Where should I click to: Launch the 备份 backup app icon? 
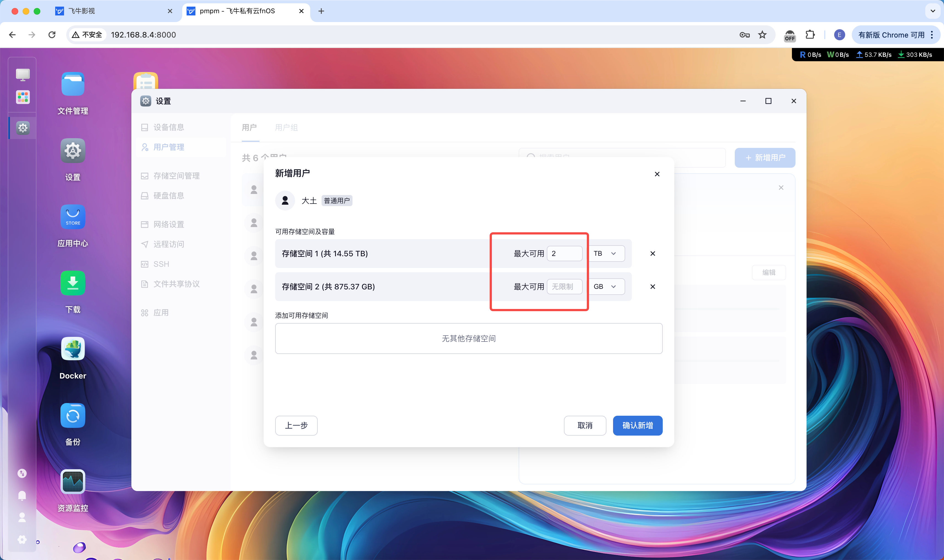[73, 415]
